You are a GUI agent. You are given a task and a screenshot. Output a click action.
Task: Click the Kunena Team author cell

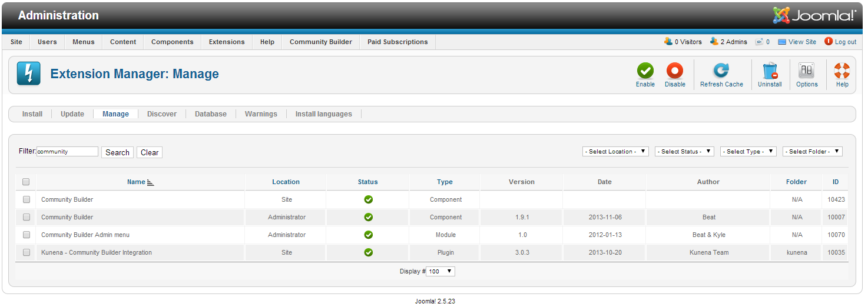709,252
